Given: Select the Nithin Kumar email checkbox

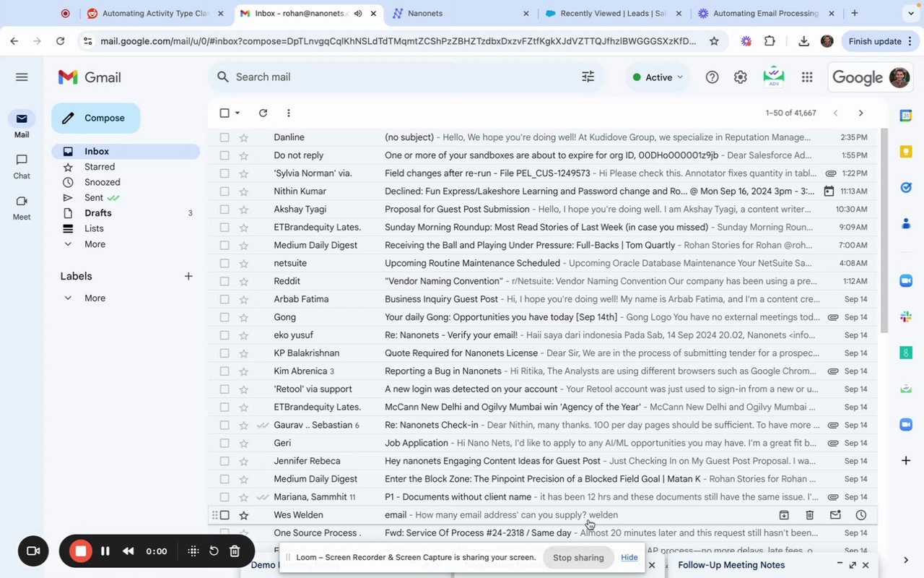Looking at the screenshot, I should click(x=225, y=191).
